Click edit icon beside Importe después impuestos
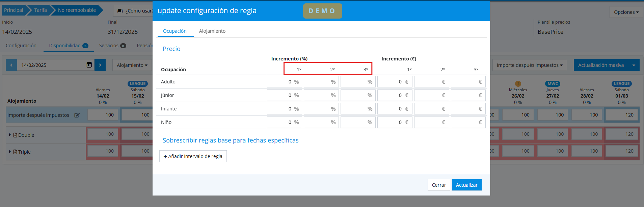 tap(77, 115)
